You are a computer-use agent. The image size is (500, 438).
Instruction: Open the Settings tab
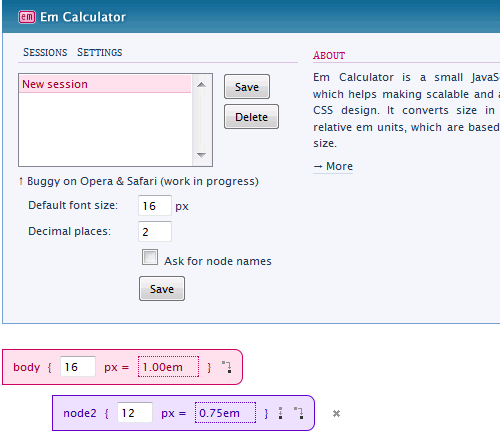pos(100,52)
